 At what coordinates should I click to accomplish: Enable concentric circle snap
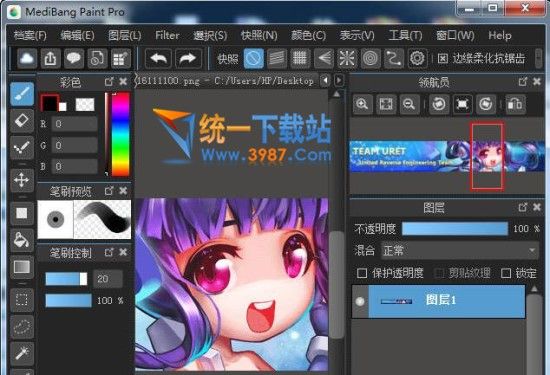[370, 58]
